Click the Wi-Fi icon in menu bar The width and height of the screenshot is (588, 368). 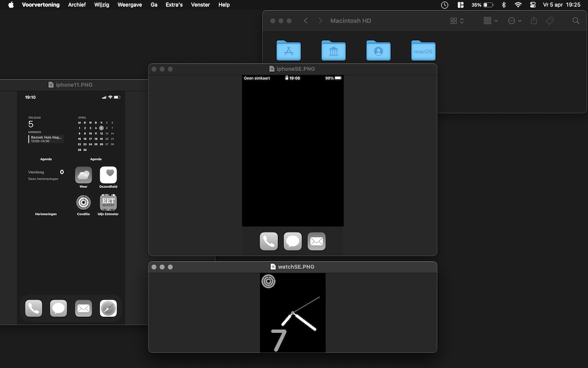(x=518, y=5)
